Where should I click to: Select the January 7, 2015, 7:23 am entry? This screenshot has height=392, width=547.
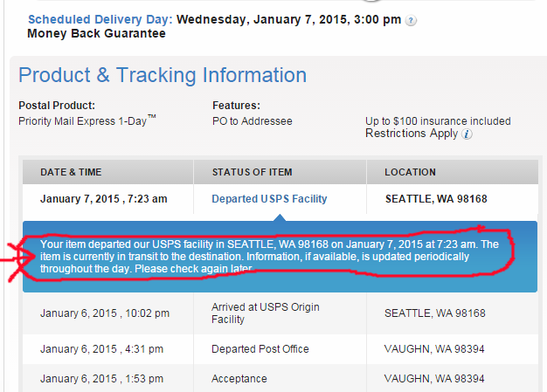103,199
